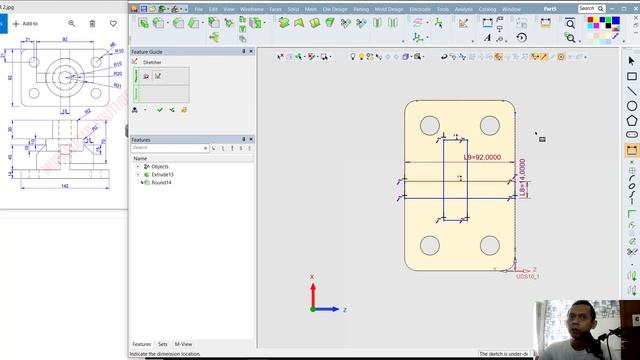The height and width of the screenshot is (360, 640).
Task: Toggle the sketch icon in Feature Guide required row
Action: [x=158, y=76]
